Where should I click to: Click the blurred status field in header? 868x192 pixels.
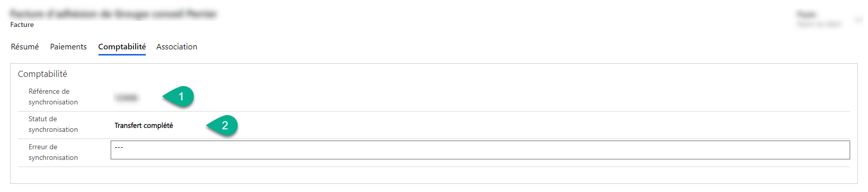[x=807, y=14]
